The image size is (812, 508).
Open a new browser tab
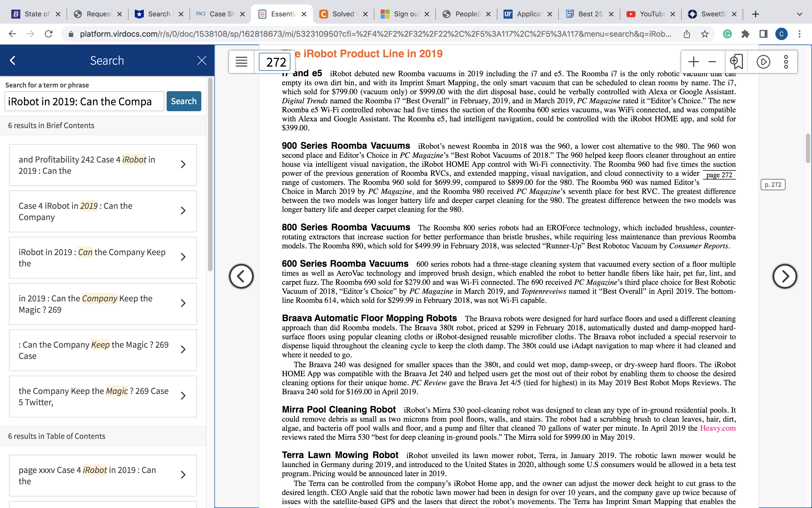pyautogui.click(x=756, y=14)
